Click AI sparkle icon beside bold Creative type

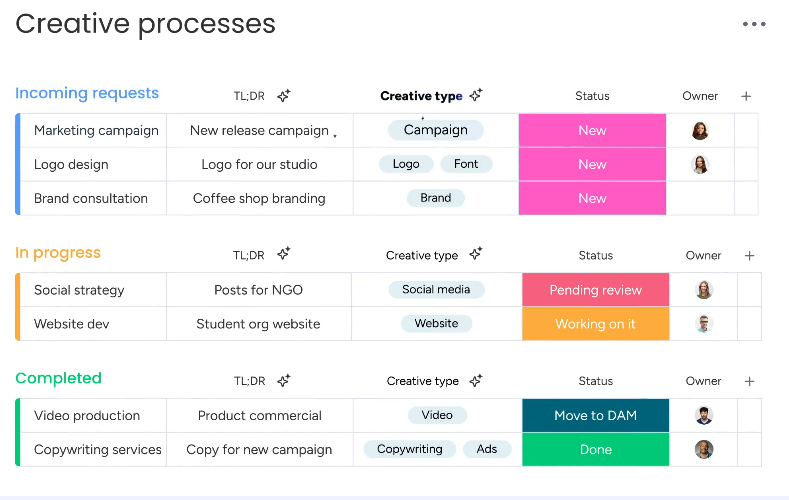tap(476, 95)
